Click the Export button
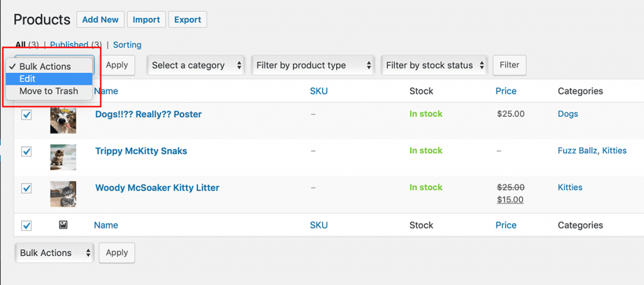This screenshot has width=644, height=285. pos(187,20)
